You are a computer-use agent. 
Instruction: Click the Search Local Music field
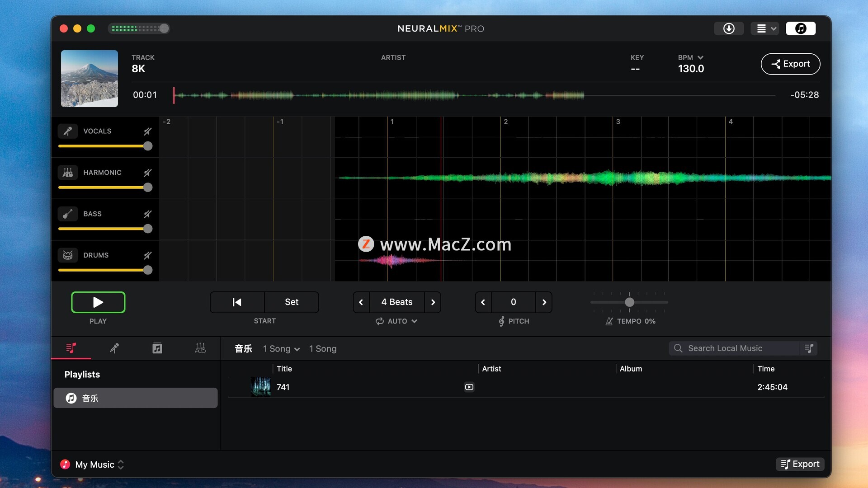tap(734, 348)
